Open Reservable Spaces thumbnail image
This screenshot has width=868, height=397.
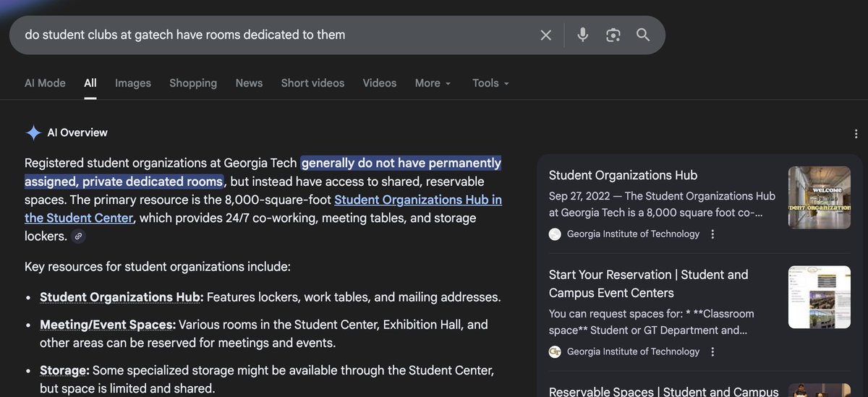(820, 390)
